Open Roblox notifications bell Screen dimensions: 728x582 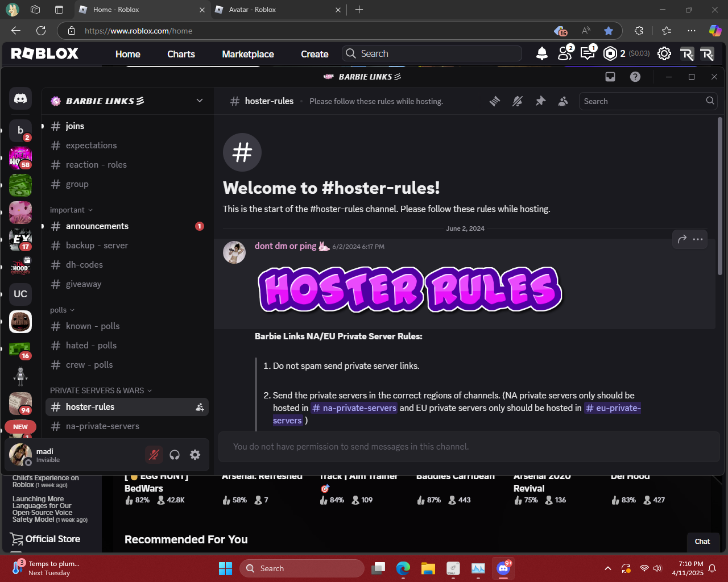click(x=542, y=53)
